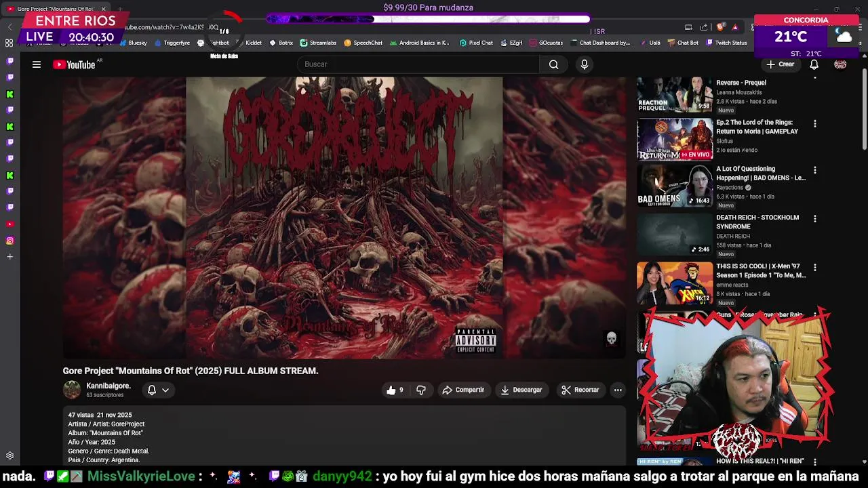Image resolution: width=868 pixels, height=488 pixels.
Task: Open the Chat Bot bookmark
Action: coord(683,43)
